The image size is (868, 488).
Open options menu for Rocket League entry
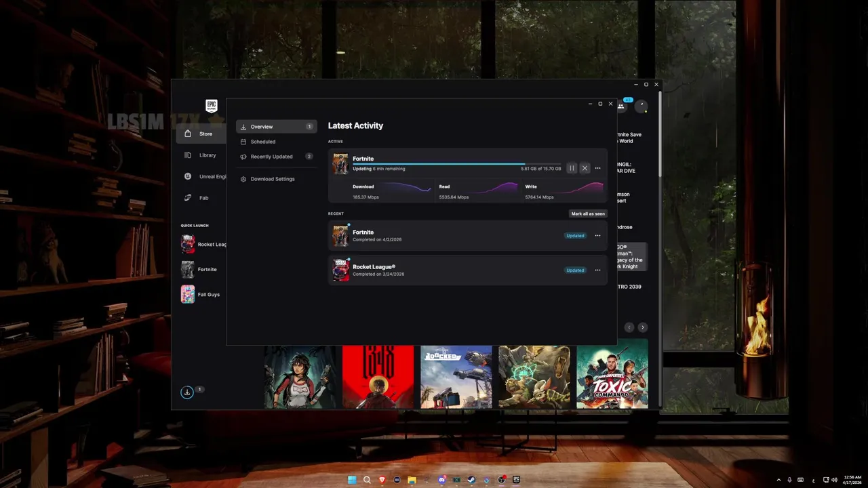[597, 270]
